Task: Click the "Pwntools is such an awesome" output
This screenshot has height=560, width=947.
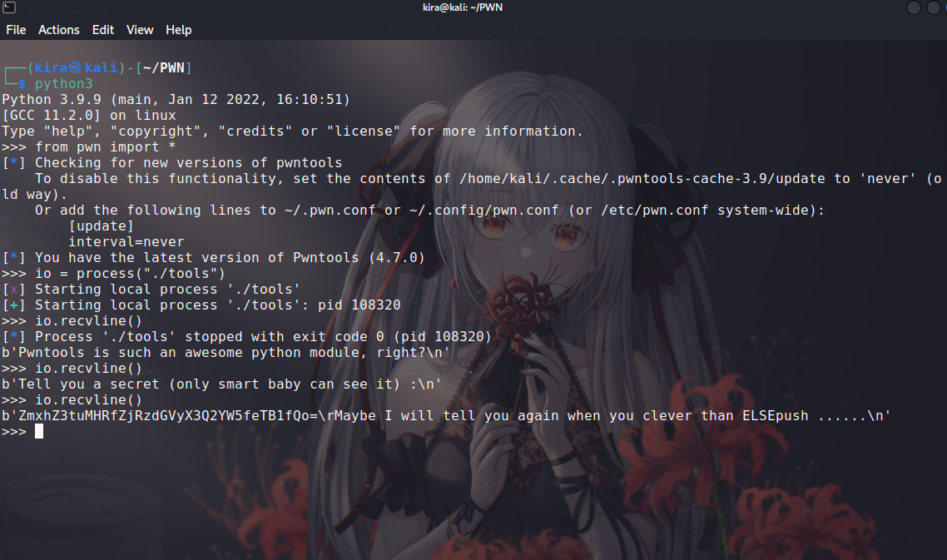Action: (226, 352)
